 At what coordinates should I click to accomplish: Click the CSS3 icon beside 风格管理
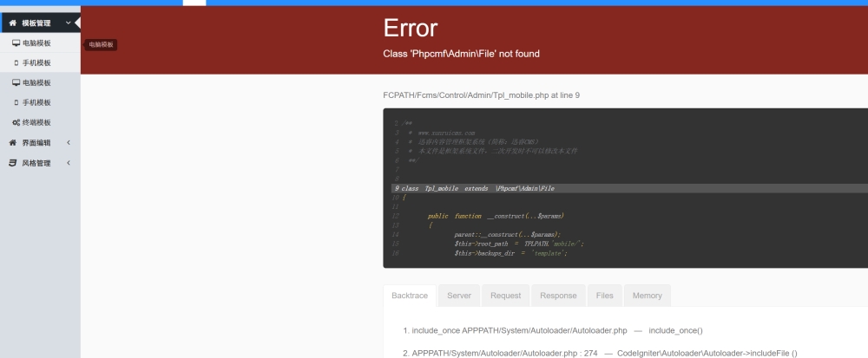pos(13,162)
